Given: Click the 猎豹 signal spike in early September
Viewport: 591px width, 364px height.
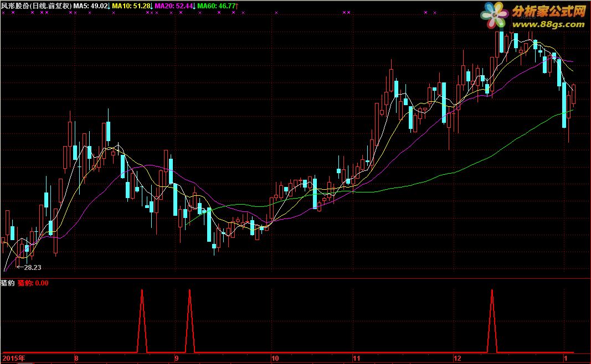Looking at the screenshot, I should [x=189, y=321].
